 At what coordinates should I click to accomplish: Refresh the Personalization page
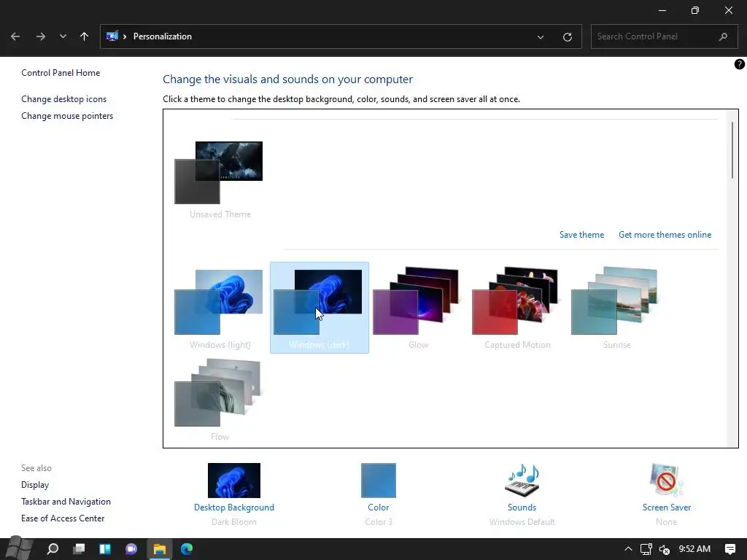(x=567, y=36)
